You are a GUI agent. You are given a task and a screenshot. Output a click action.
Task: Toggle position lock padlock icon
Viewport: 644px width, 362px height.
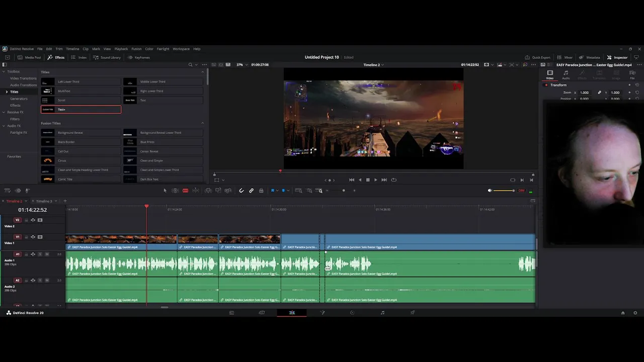pyautogui.click(x=261, y=191)
